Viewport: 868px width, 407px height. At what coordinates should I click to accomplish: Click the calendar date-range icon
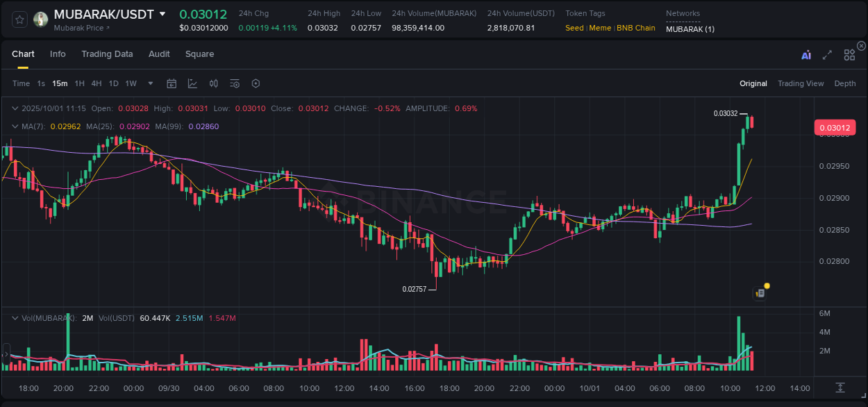click(x=172, y=83)
